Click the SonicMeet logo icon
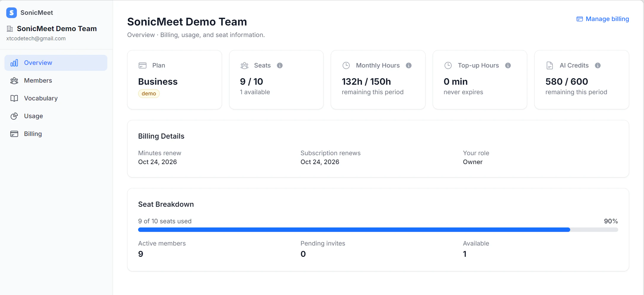 coord(11,12)
